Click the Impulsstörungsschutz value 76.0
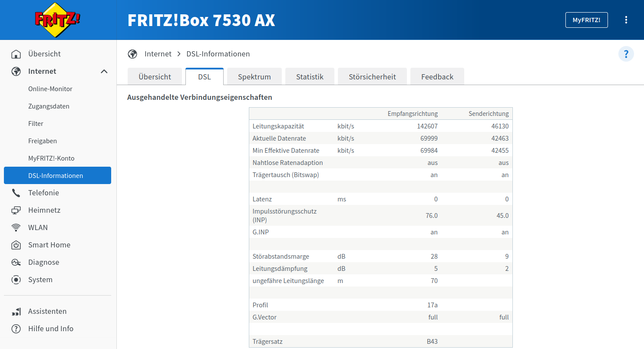Screen dimensions: 644x349 tap(432, 216)
